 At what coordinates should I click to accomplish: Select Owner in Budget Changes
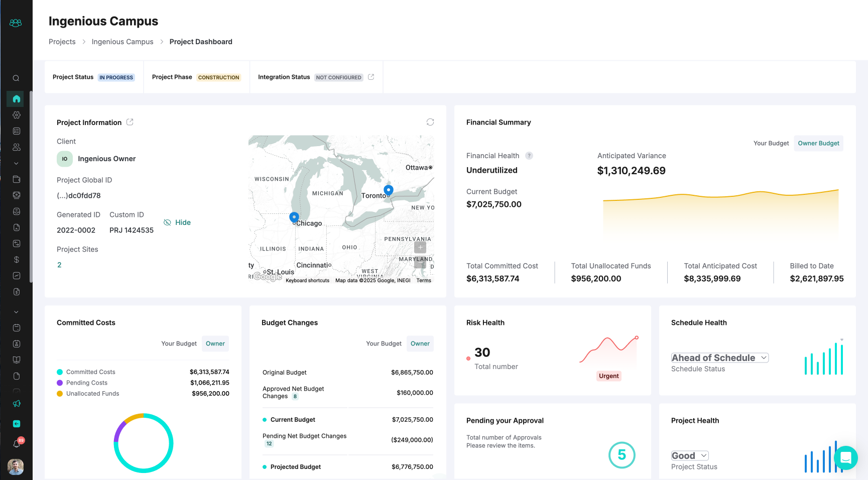tap(420, 343)
